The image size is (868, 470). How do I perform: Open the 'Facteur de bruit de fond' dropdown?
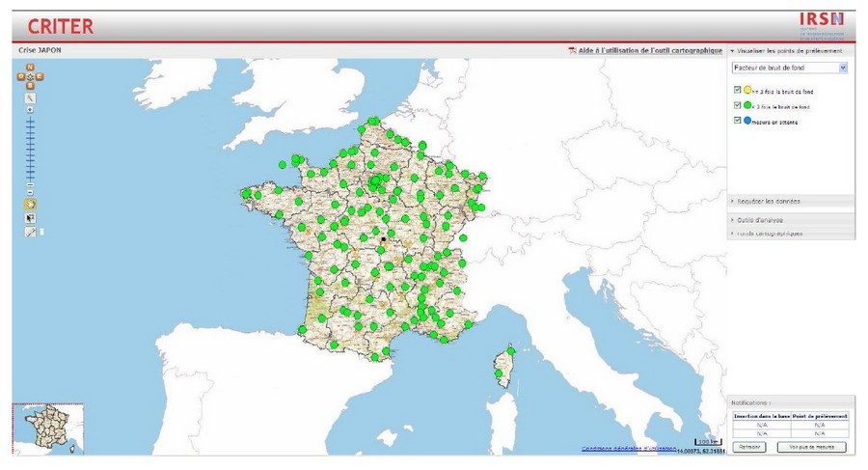pyautogui.click(x=843, y=69)
